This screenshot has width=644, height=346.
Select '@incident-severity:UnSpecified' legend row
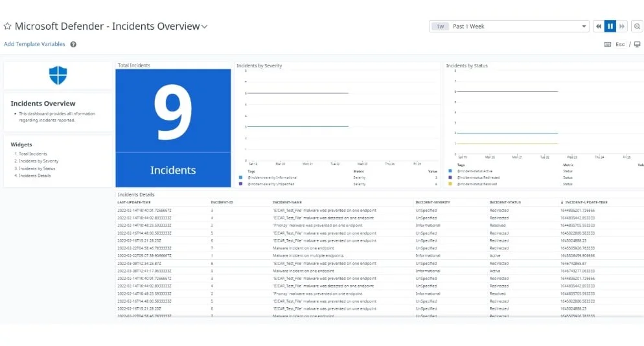tap(338, 184)
